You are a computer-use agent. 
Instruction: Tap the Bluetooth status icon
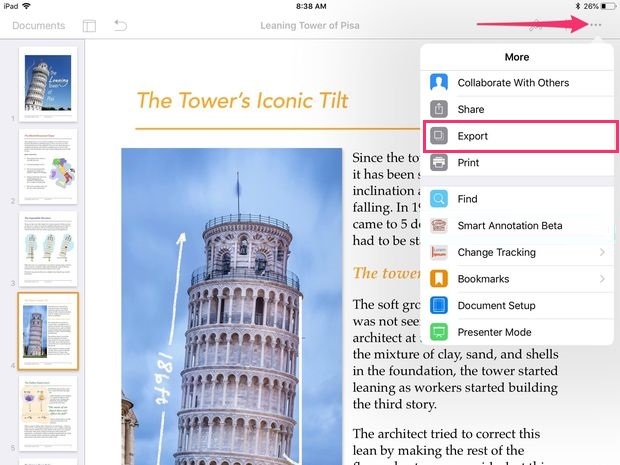click(x=578, y=6)
